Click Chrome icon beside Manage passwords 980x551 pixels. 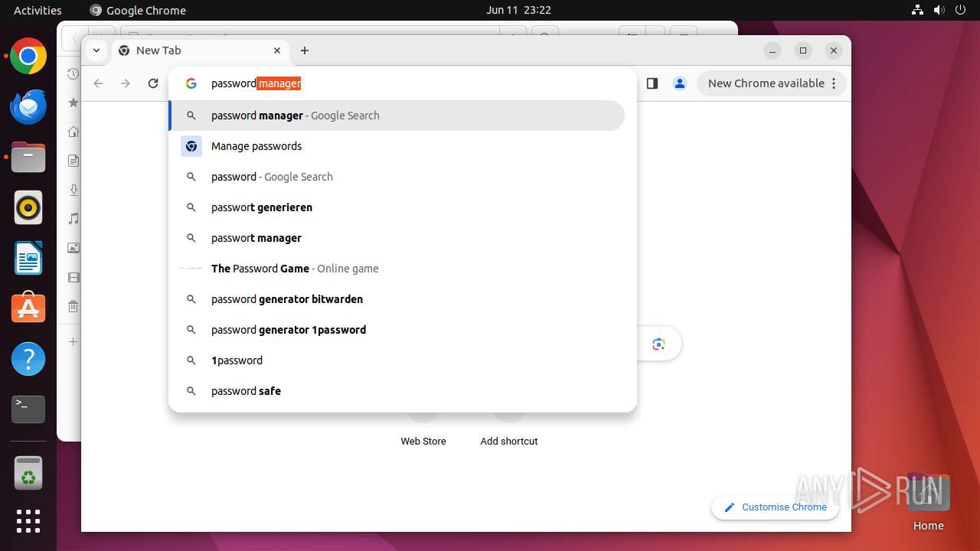[x=191, y=146]
